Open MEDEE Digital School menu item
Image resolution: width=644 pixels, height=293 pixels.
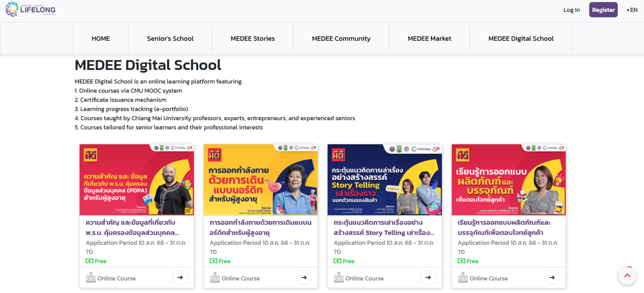click(x=521, y=39)
